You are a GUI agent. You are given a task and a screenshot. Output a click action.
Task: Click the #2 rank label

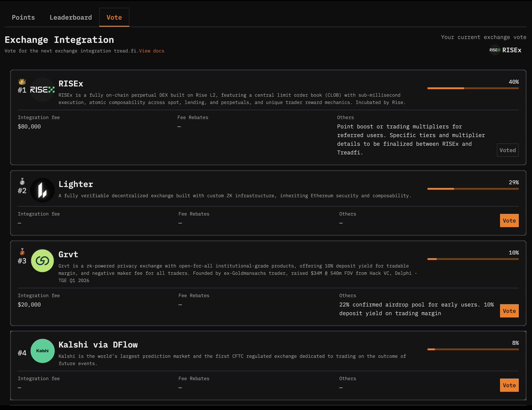(x=22, y=191)
